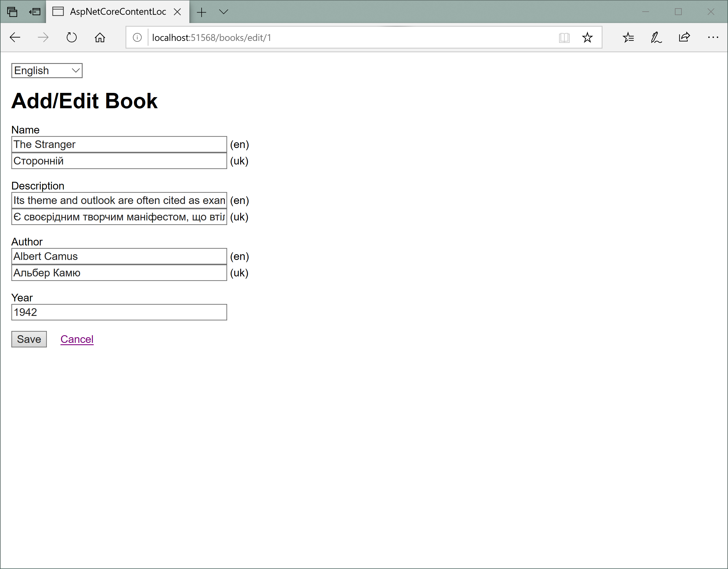Click the browser Back arrow

[15, 37]
